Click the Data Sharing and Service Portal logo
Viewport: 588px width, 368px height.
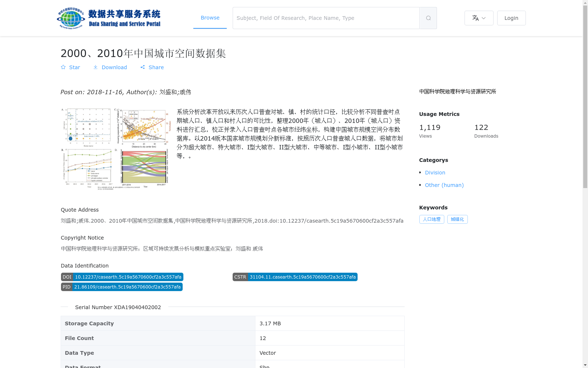109,18
